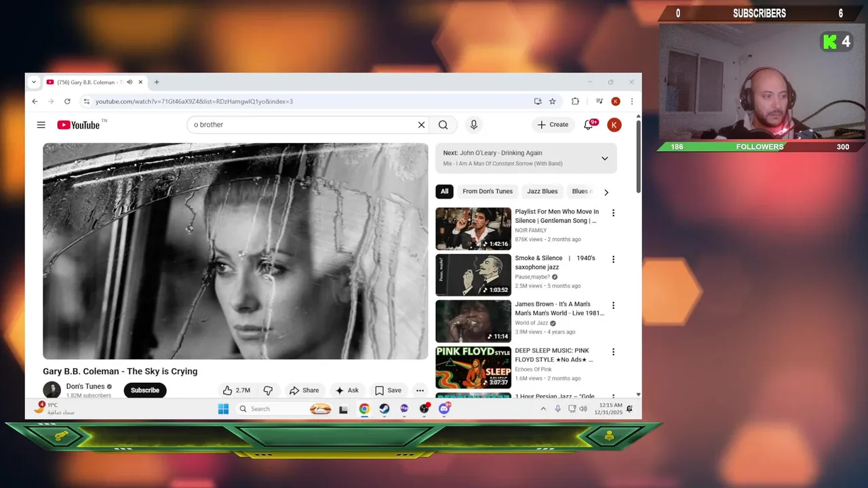Screen dimensions: 868x488
Task: Open the YouTube account avatar menu
Action: 614,125
